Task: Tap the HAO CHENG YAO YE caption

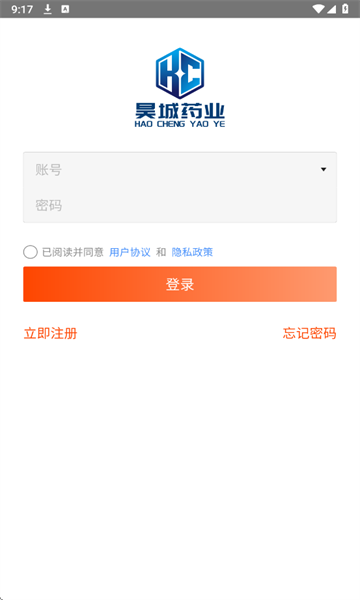Action: [x=180, y=124]
